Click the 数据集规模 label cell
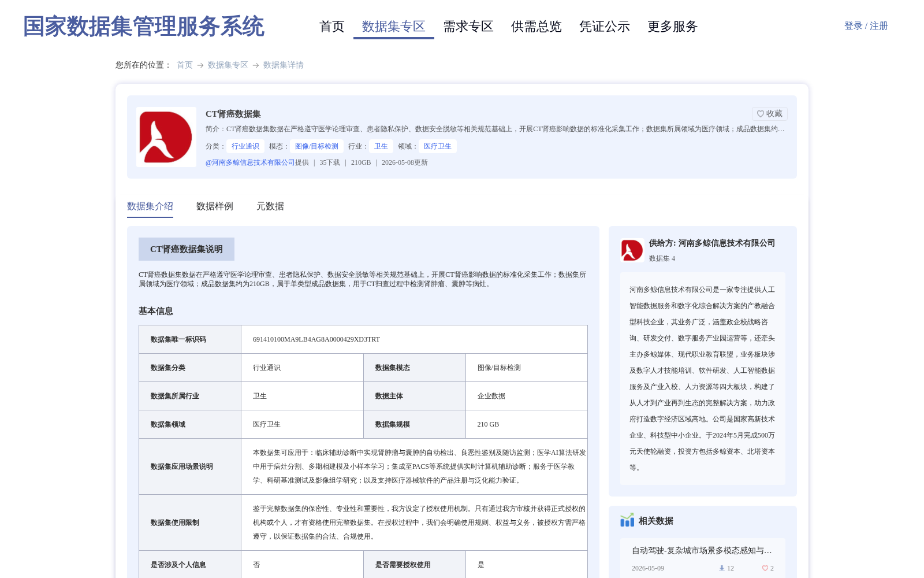The height and width of the screenshot is (578, 924). (415, 424)
